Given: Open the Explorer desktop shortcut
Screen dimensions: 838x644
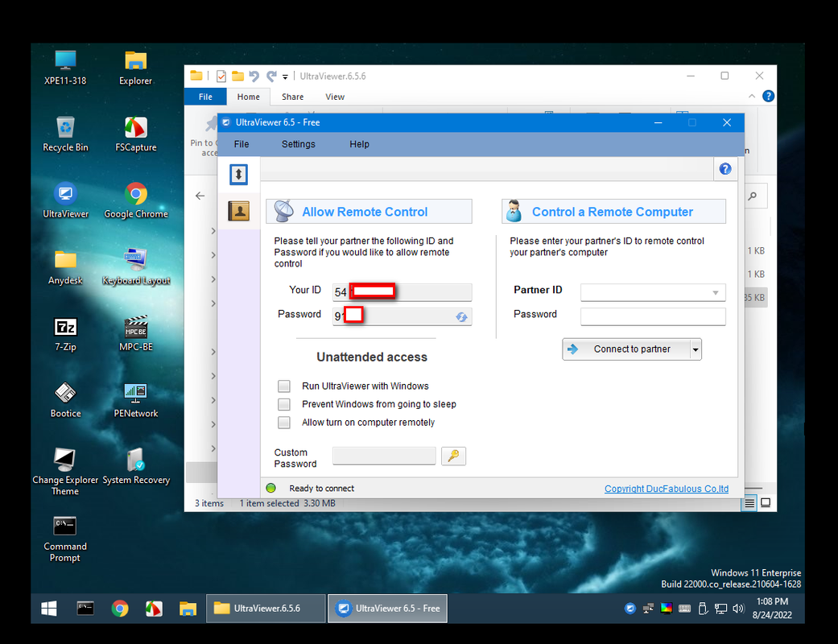Looking at the screenshot, I should pyautogui.click(x=136, y=68).
